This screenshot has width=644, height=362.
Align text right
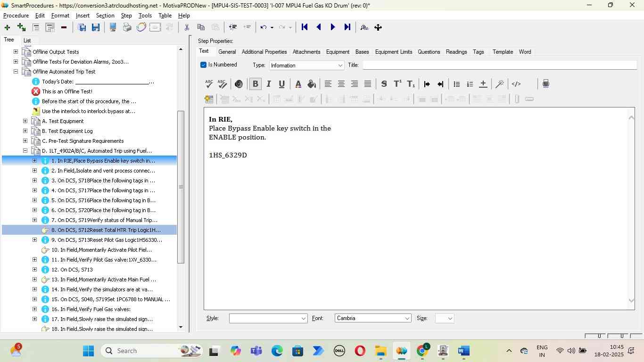pos(355,84)
